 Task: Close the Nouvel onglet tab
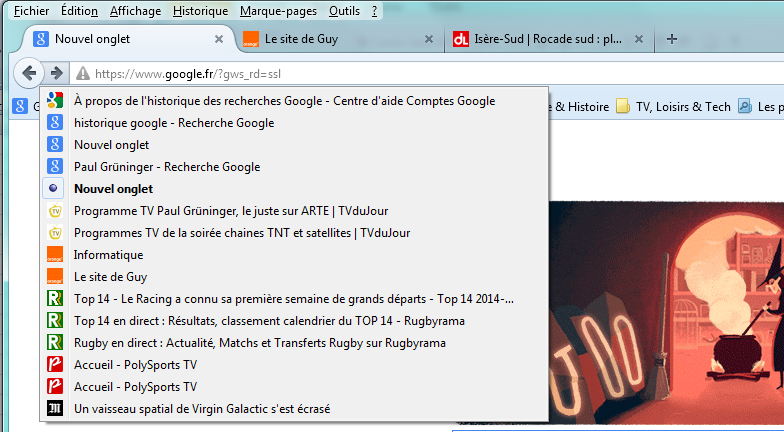tap(219, 39)
